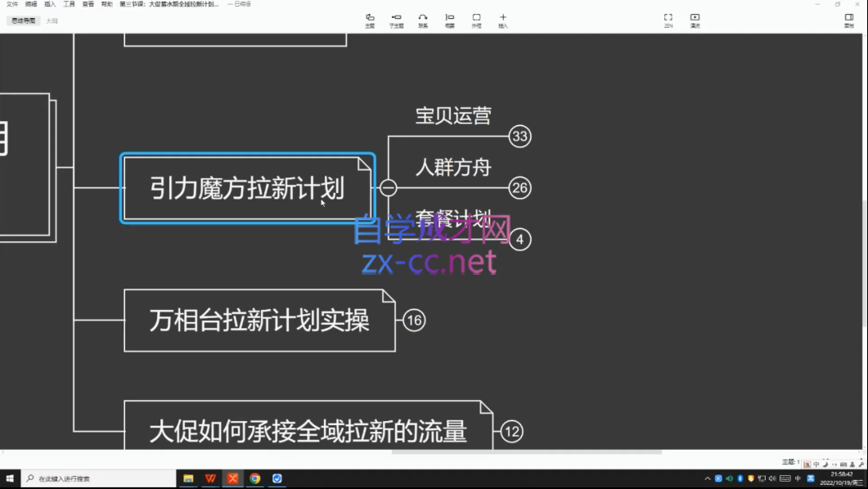Open the Insert (插入) plus menu
This screenshot has width=868, height=489.
(x=502, y=20)
